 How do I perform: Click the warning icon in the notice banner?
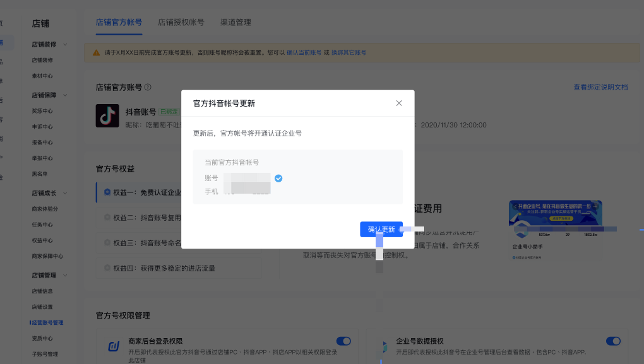(97, 52)
